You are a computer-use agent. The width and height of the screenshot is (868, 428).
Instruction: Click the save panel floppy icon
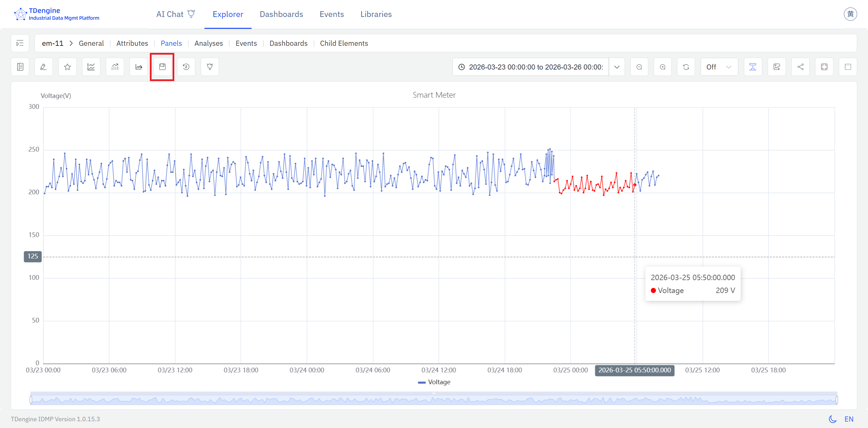coord(162,67)
